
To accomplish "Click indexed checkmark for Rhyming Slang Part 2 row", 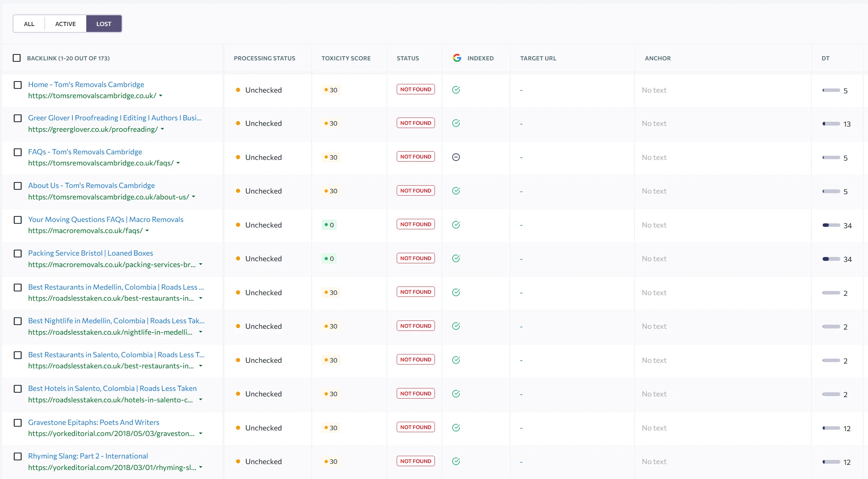I will pyautogui.click(x=456, y=461).
